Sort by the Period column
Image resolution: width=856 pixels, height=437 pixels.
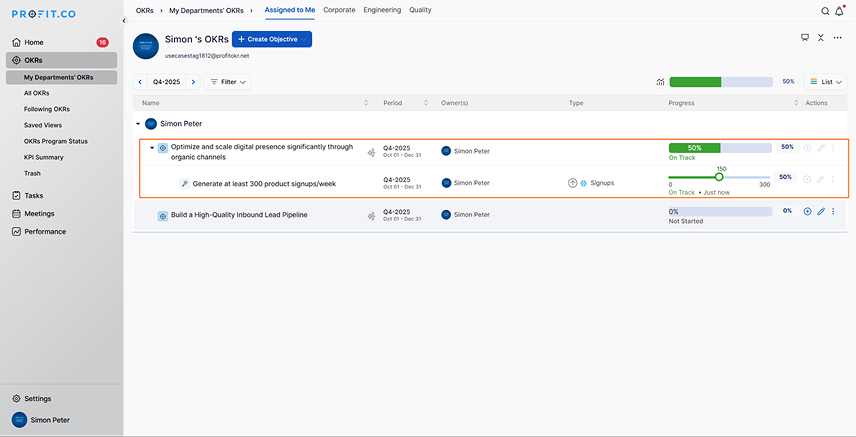click(x=425, y=103)
